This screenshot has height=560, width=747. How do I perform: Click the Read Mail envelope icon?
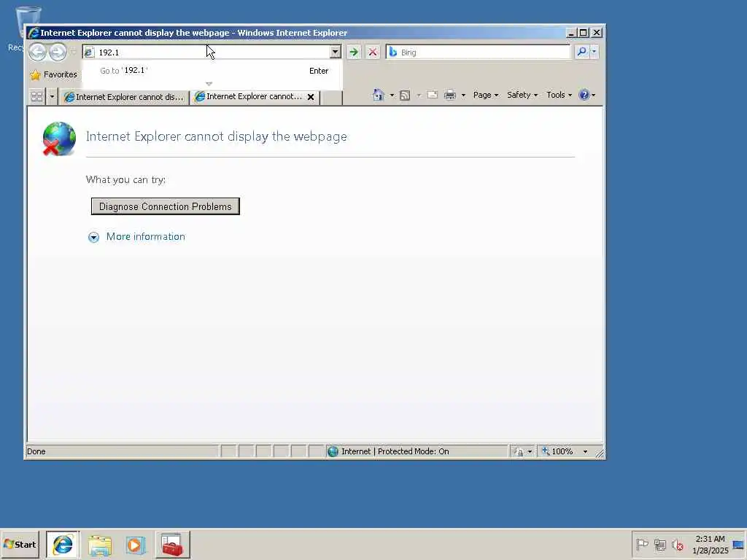click(432, 95)
